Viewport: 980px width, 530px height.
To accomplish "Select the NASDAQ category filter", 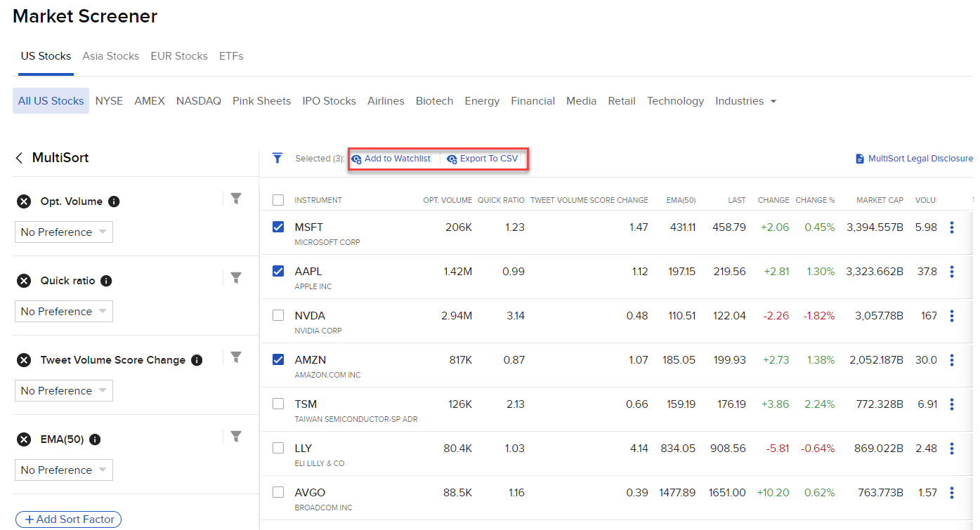I will click(x=199, y=100).
